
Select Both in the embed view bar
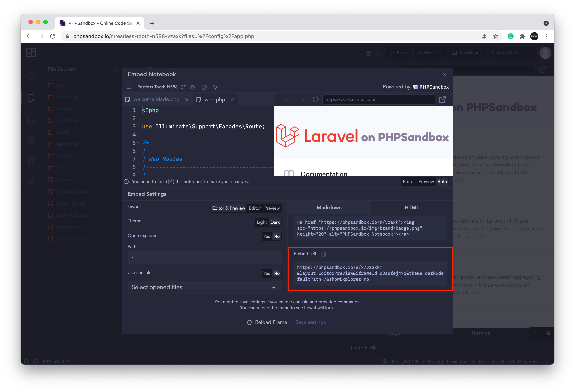(442, 182)
